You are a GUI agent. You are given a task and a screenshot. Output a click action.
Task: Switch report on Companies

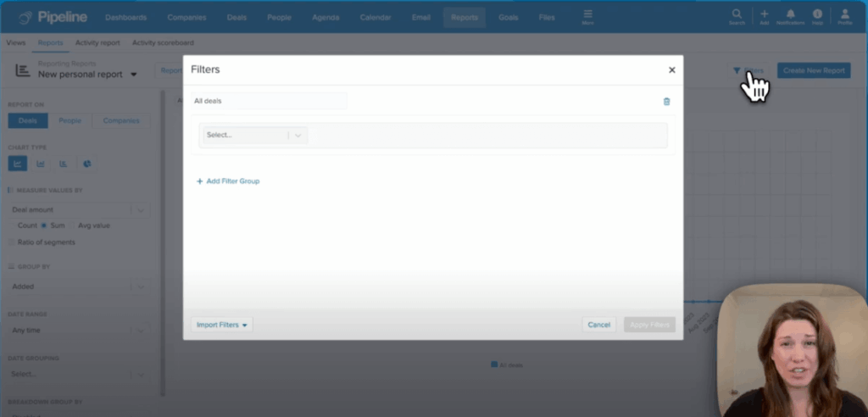tap(121, 120)
